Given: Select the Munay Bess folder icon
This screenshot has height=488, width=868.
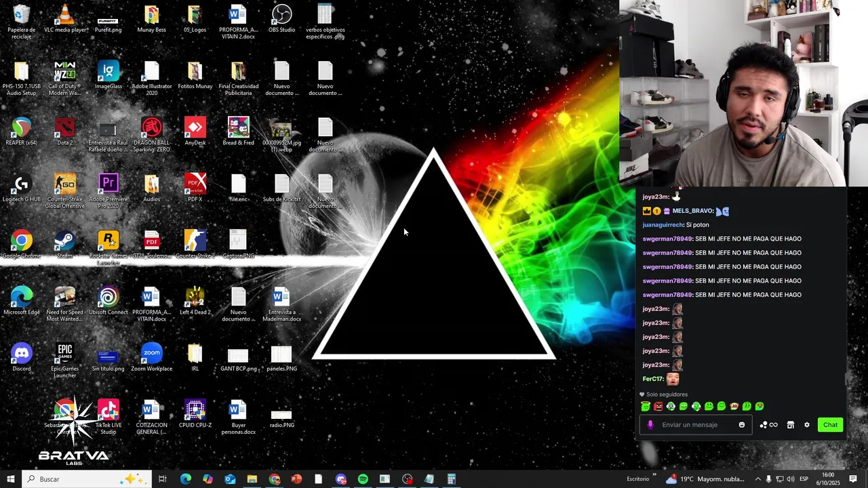Looking at the screenshot, I should pos(151,19).
